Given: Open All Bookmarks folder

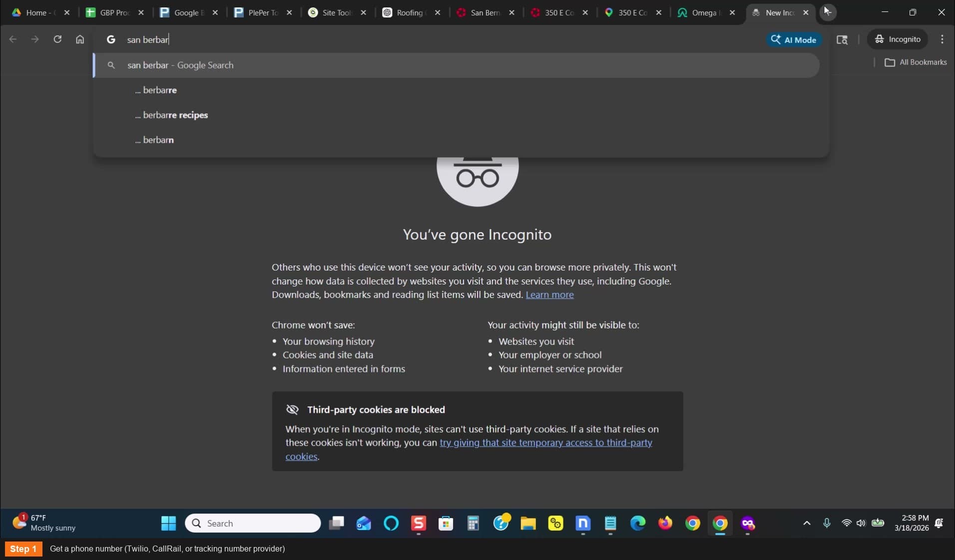Looking at the screenshot, I should pyautogui.click(x=916, y=62).
